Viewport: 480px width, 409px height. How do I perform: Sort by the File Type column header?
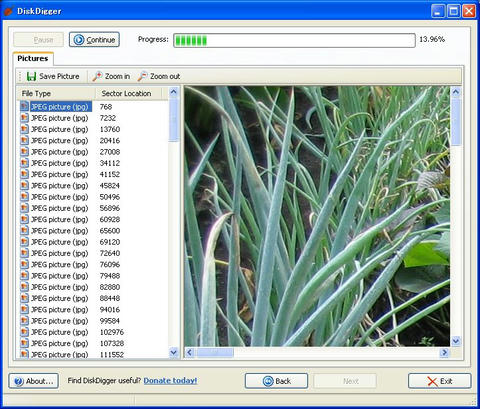56,94
